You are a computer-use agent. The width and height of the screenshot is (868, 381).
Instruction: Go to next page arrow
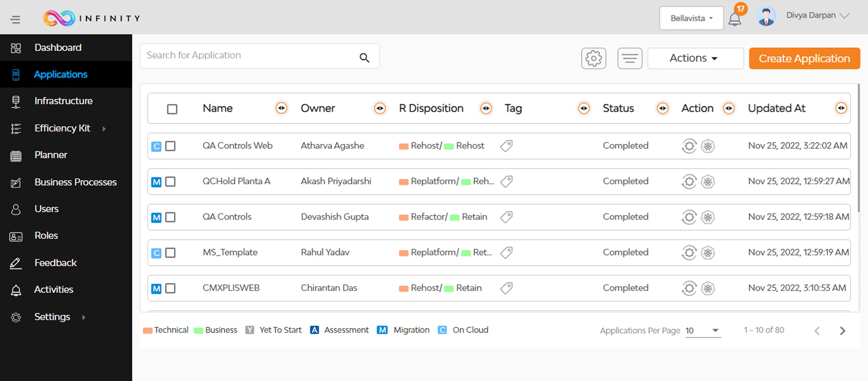[x=842, y=331]
